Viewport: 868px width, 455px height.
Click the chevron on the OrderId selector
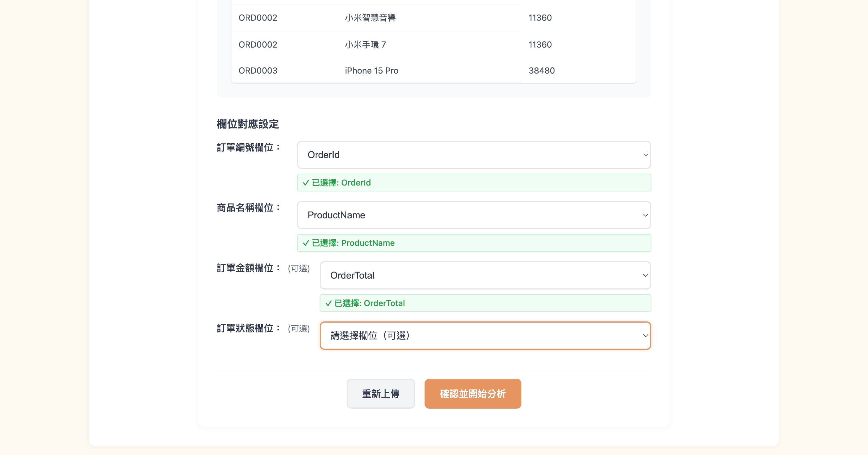click(x=645, y=155)
